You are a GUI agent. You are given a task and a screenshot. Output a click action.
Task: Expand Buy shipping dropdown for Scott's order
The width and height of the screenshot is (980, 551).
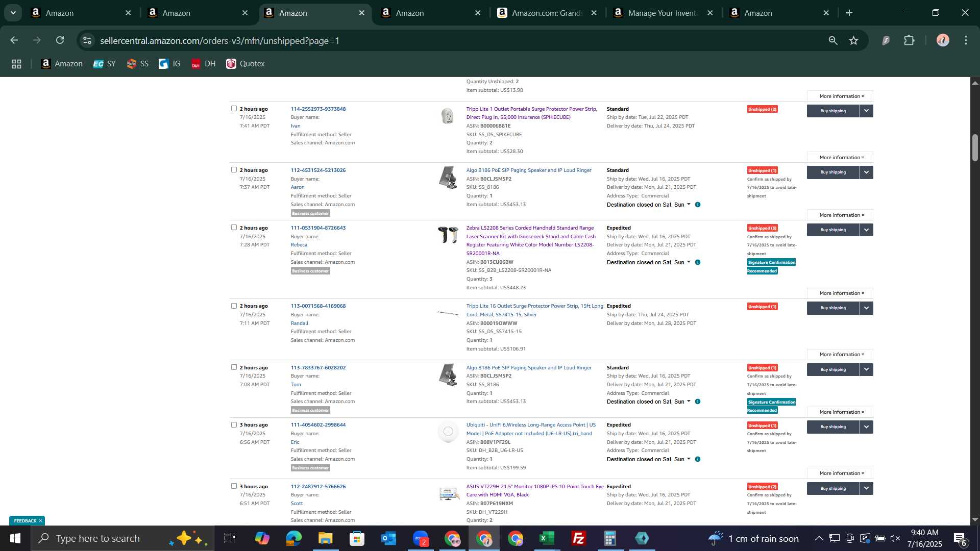[866, 488]
